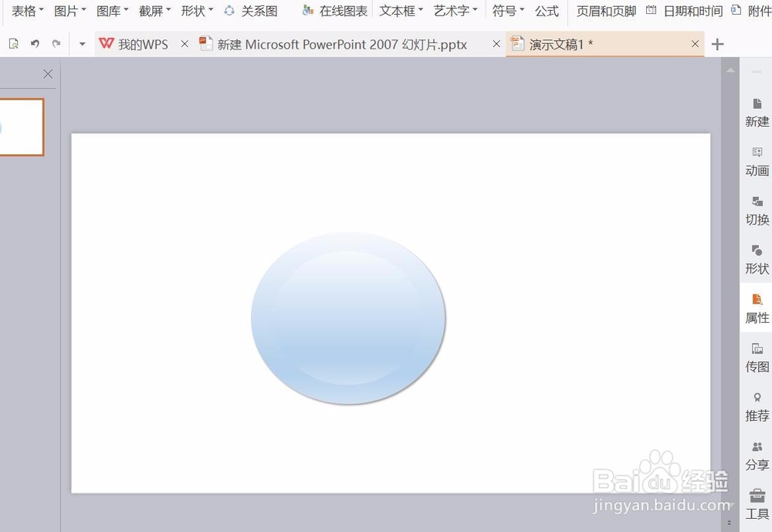Click the 新建 (New) sidebar icon
Screen dimensions: 772x532
tap(757, 113)
